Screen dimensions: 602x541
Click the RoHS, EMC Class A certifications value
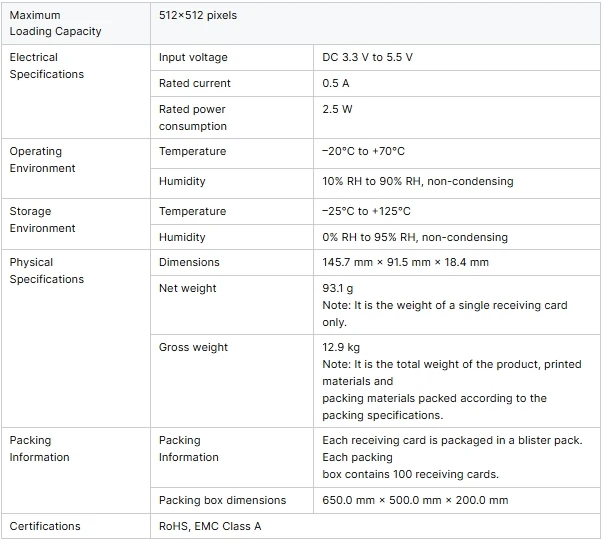coord(210,526)
